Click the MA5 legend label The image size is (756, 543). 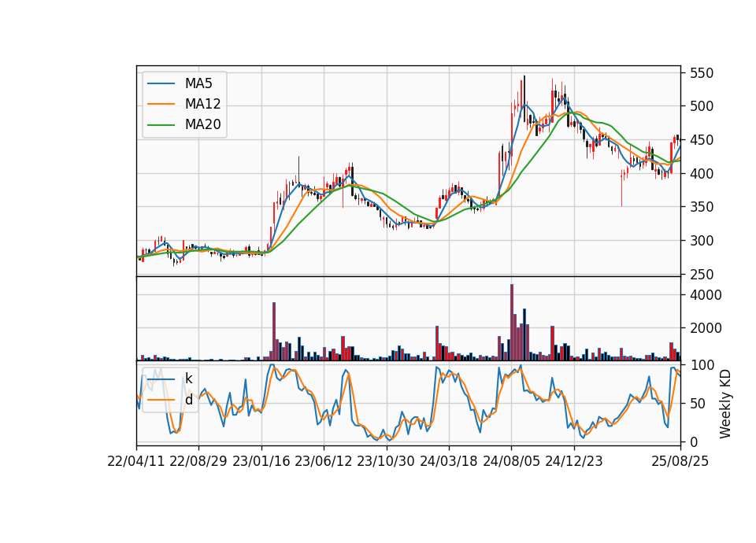click(x=198, y=83)
